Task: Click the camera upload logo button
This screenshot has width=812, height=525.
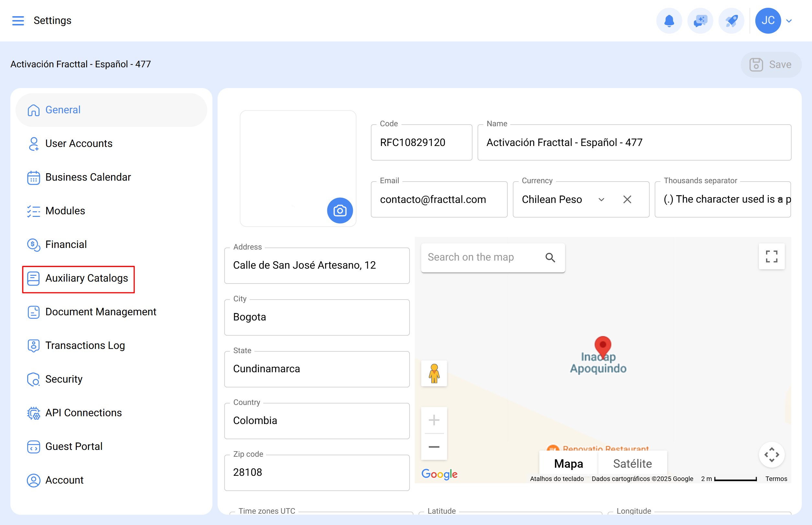Action: click(x=340, y=210)
